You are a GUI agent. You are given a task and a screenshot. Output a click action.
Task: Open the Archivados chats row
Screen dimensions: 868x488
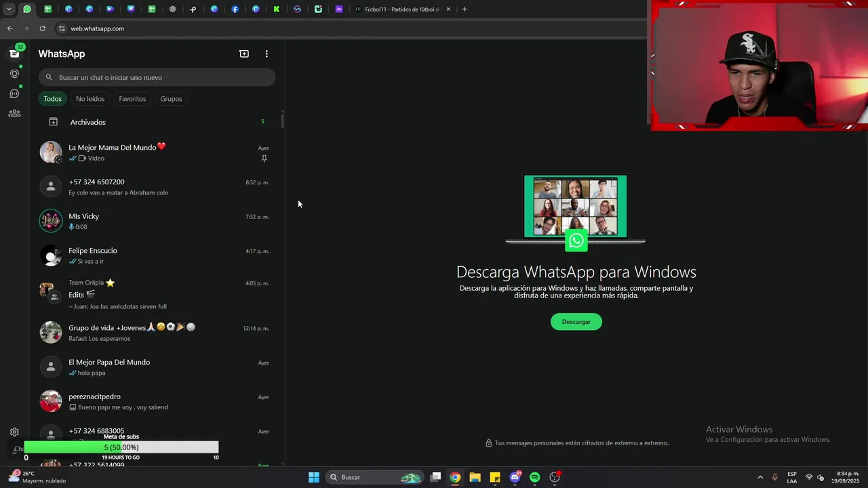pyautogui.click(x=157, y=122)
